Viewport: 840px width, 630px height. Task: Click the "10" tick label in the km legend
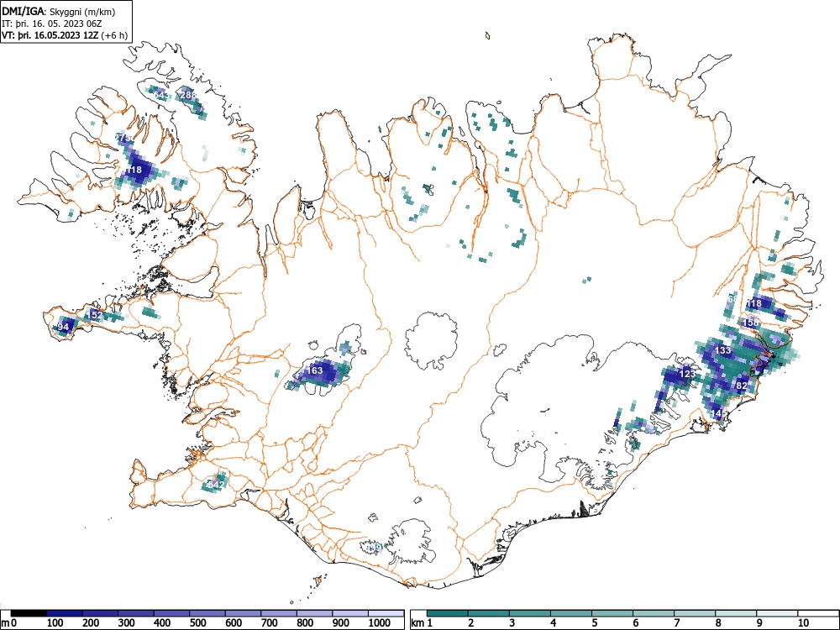(x=803, y=623)
